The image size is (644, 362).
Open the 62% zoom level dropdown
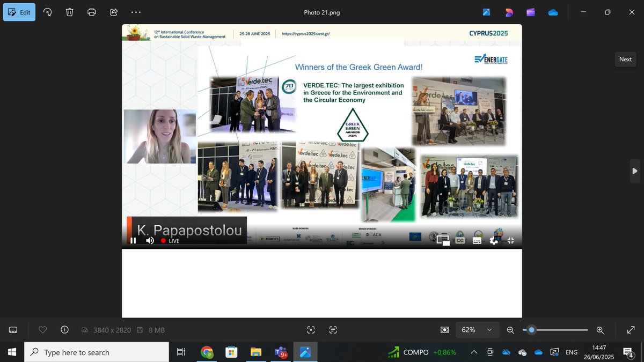(477, 330)
